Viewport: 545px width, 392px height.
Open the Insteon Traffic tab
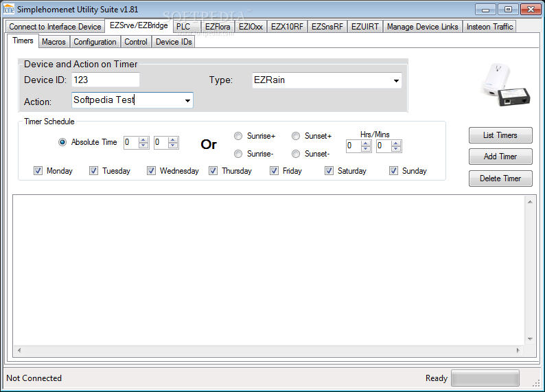coord(489,27)
